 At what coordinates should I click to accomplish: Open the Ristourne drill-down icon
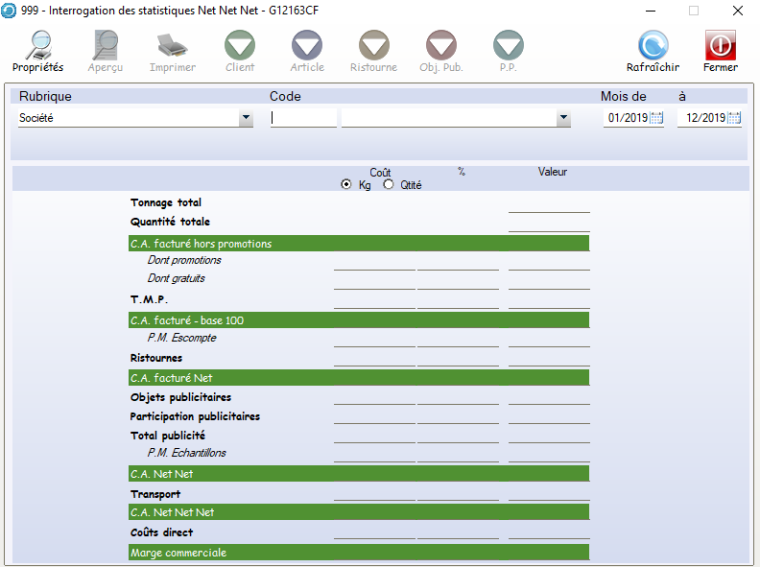click(373, 46)
